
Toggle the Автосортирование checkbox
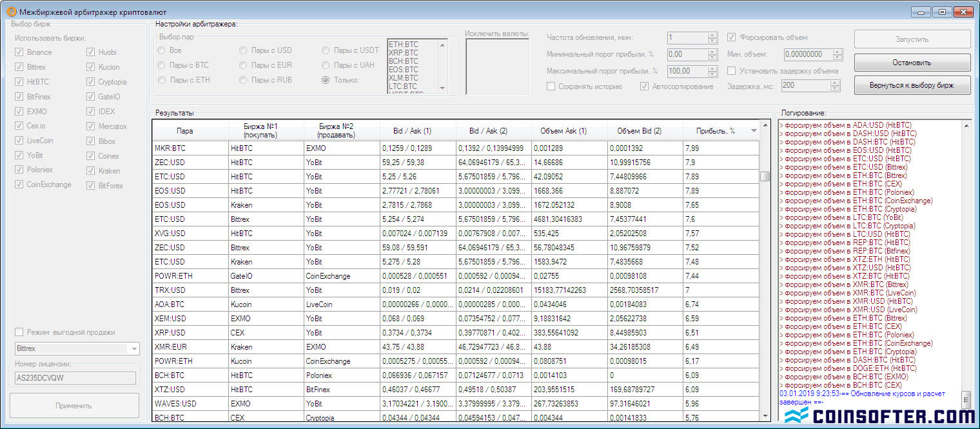coord(644,86)
